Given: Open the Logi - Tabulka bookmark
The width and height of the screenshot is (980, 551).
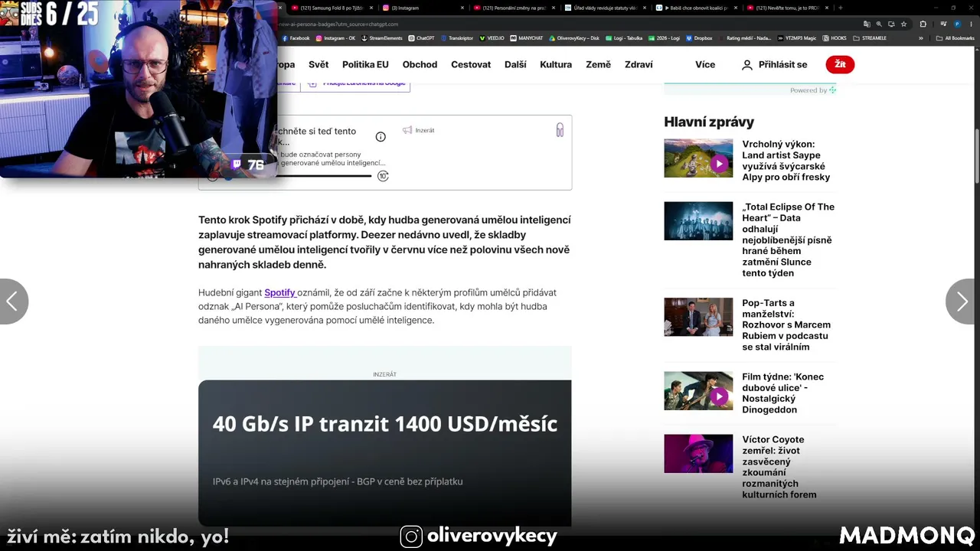Looking at the screenshot, I should click(623, 37).
